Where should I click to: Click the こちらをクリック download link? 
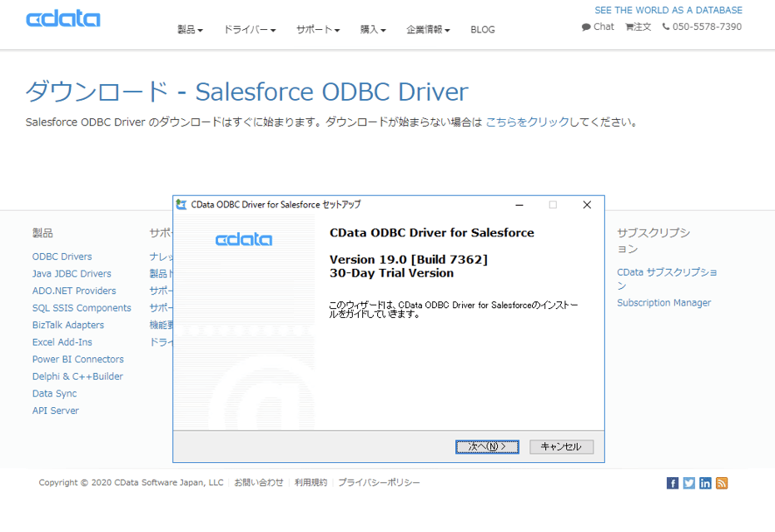click(x=528, y=122)
